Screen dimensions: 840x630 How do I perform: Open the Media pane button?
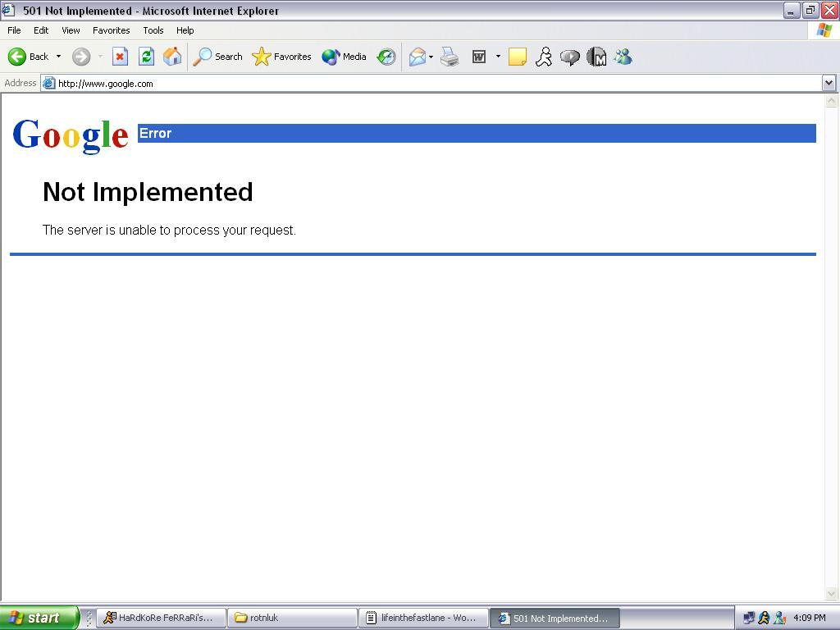click(x=344, y=57)
